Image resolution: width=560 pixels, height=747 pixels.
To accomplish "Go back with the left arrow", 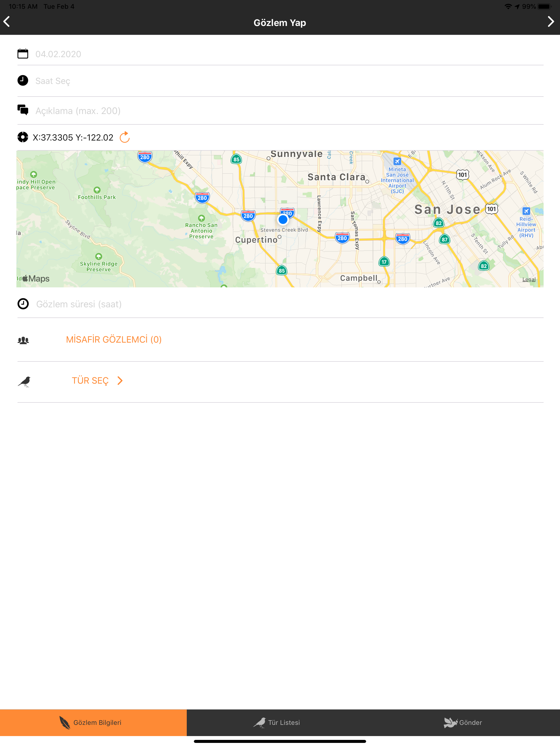I will (x=7, y=22).
